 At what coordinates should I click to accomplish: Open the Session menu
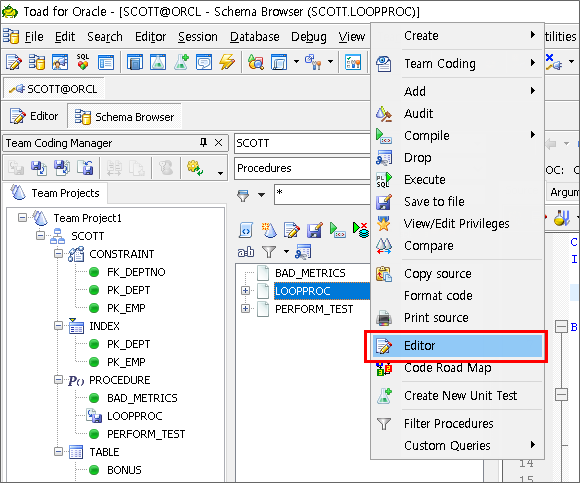pos(198,37)
